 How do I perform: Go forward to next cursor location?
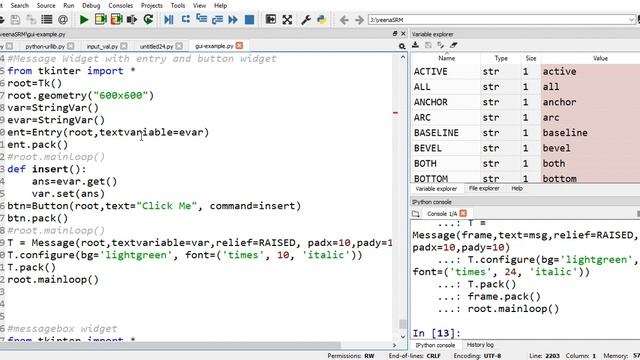click(x=359, y=20)
